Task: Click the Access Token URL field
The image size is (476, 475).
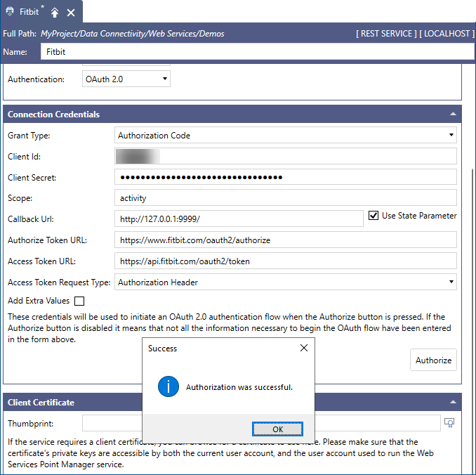Action: 285,261
